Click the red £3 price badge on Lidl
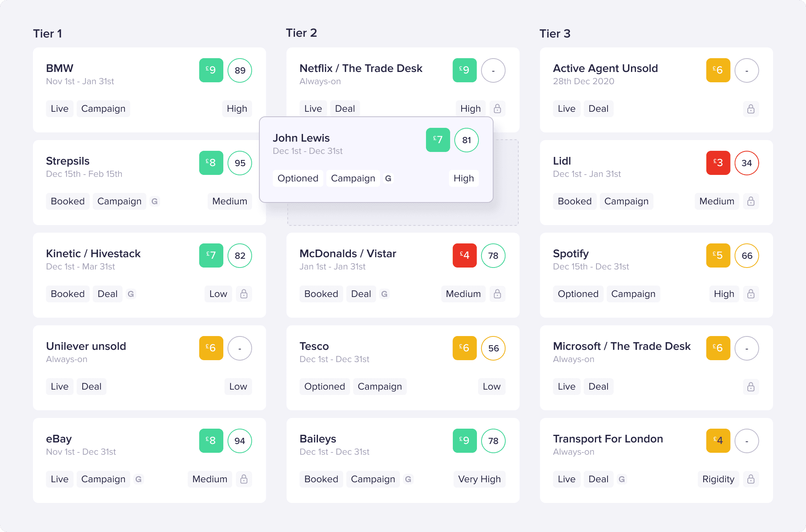 [718, 163]
